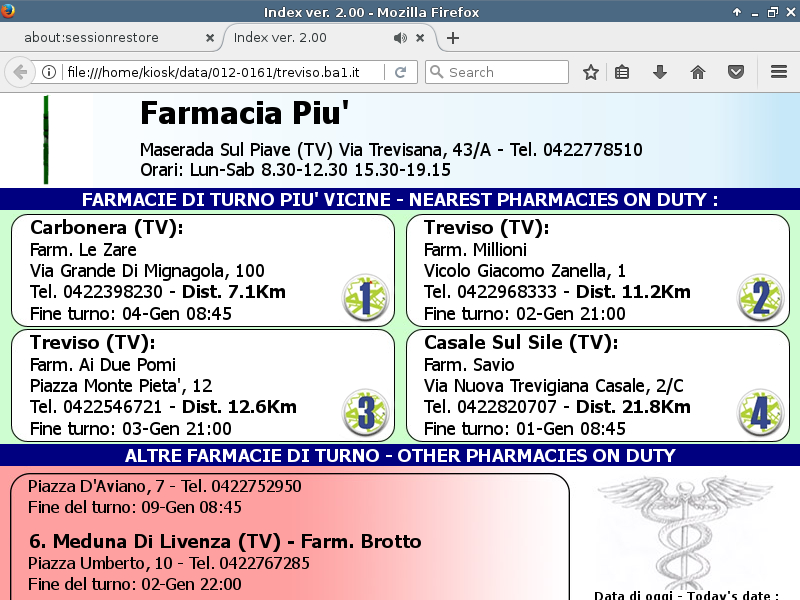Click into the Search input field
The height and width of the screenshot is (600, 800).
(x=505, y=72)
